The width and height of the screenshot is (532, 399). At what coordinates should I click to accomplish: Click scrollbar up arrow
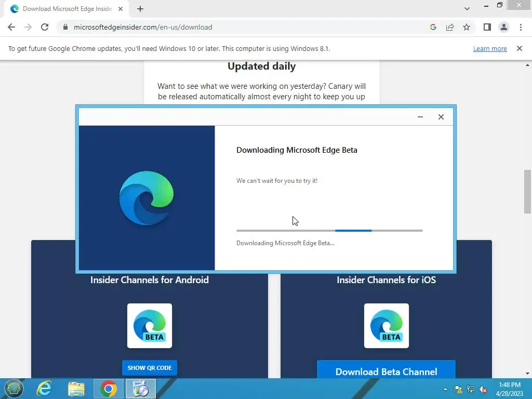pos(527,65)
